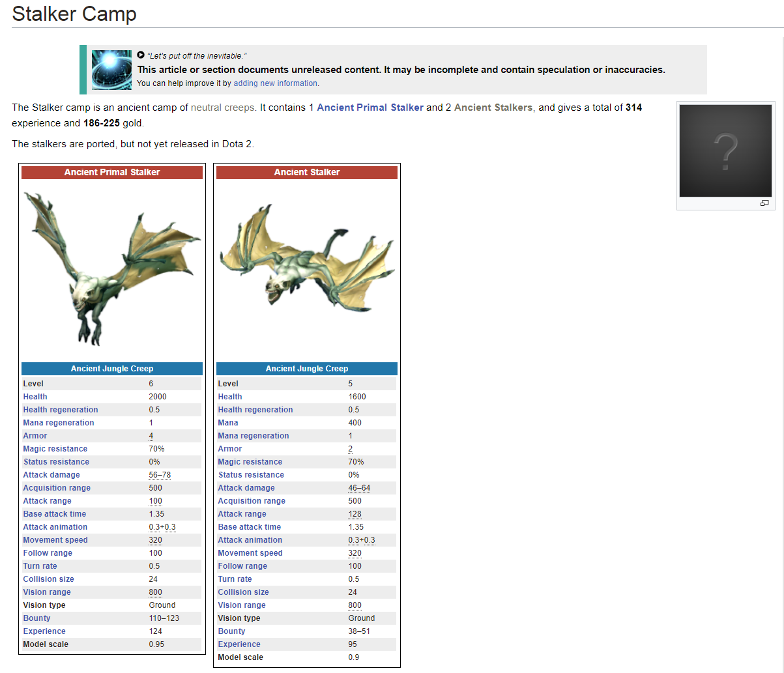Open Bounty link in Ancient Primal Stalker table
This screenshot has height=673, width=784.
point(36,618)
